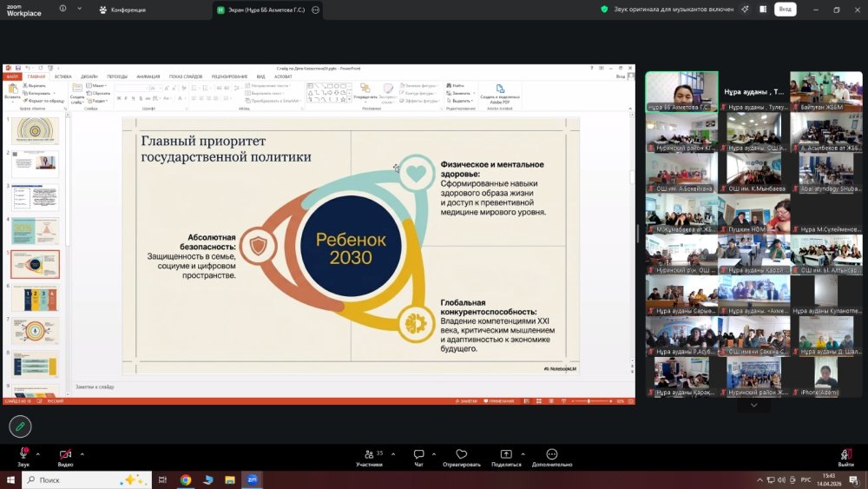Screen dimensions: 868x489
Task: Change the view layout icon in the title bar
Action: coord(763,10)
